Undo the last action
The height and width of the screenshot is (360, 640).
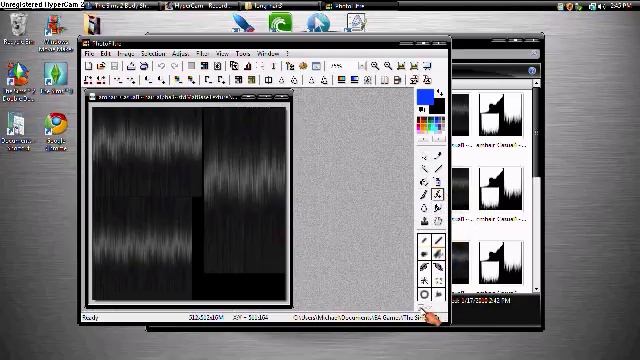(161, 66)
